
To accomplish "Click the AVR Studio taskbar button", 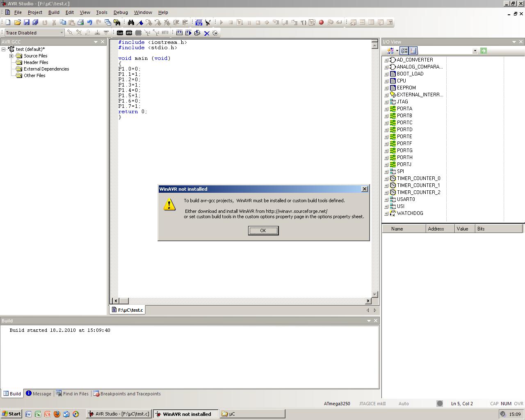I will click(x=119, y=414).
